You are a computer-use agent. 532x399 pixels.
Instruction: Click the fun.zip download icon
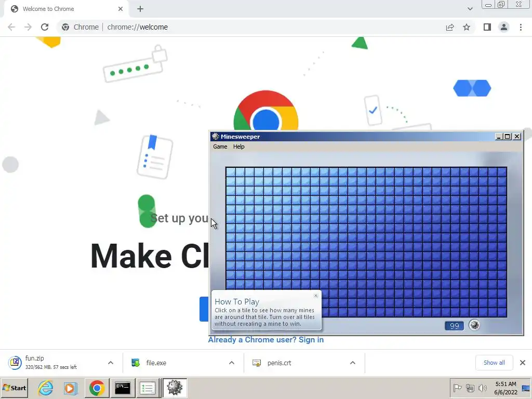(15, 363)
